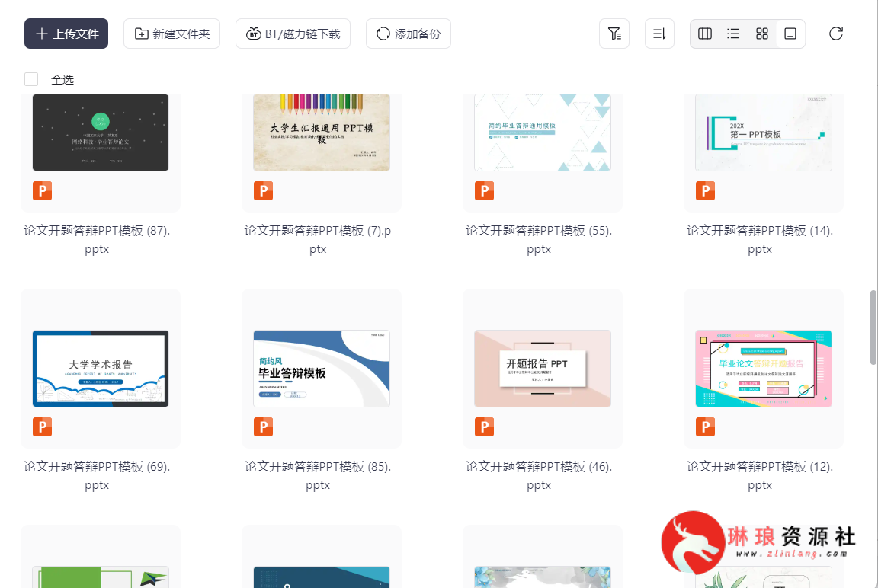The height and width of the screenshot is (588, 878).
Task: Select file name 论文开题答辩PPT模板 (85).pptx
Action: click(x=318, y=475)
